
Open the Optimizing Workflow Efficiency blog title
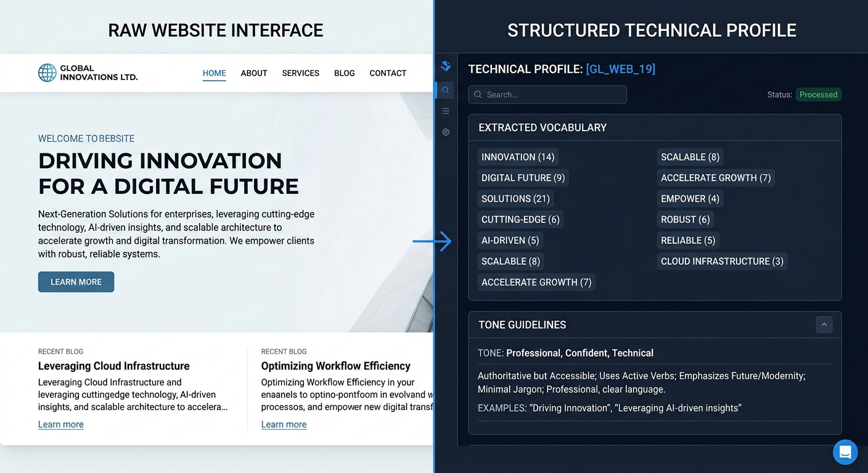tap(336, 366)
